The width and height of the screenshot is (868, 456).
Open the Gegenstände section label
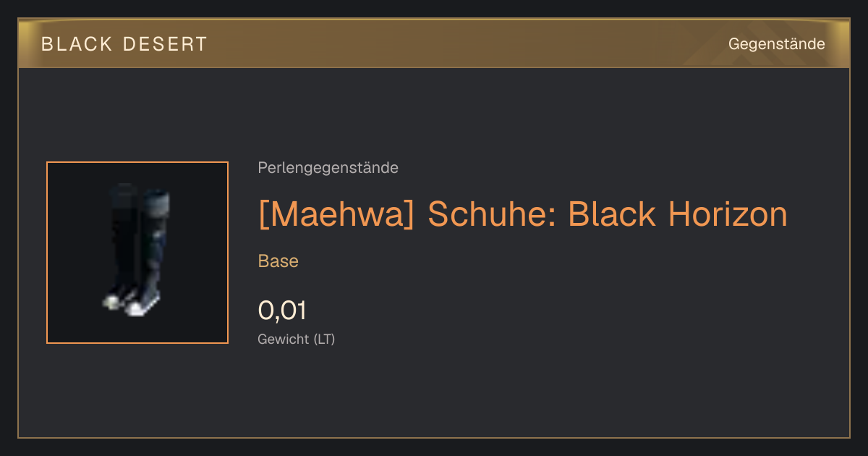tap(776, 44)
